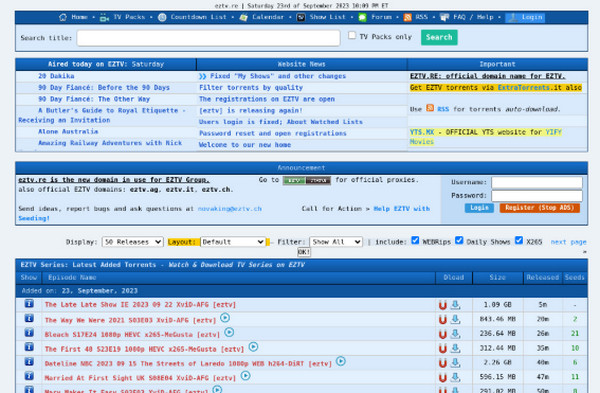Click magnet link icon for The Late Late Show
The width and height of the screenshot is (600, 393).
click(x=443, y=305)
